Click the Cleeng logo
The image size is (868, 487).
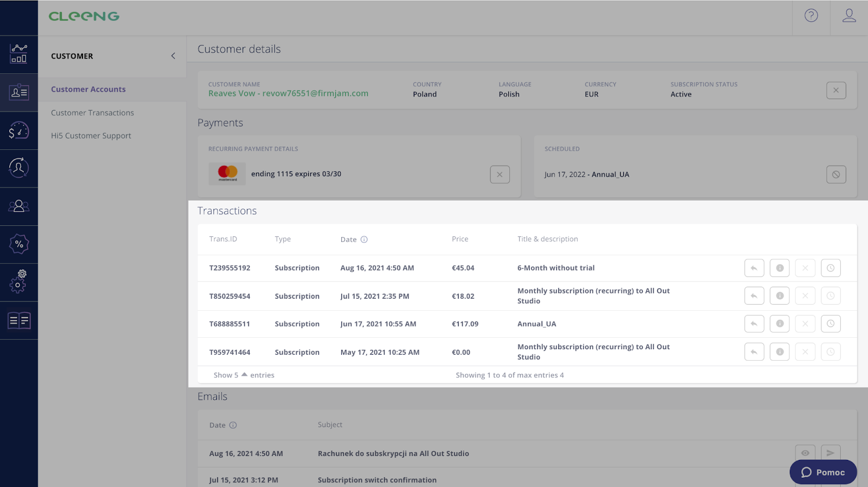click(x=84, y=16)
